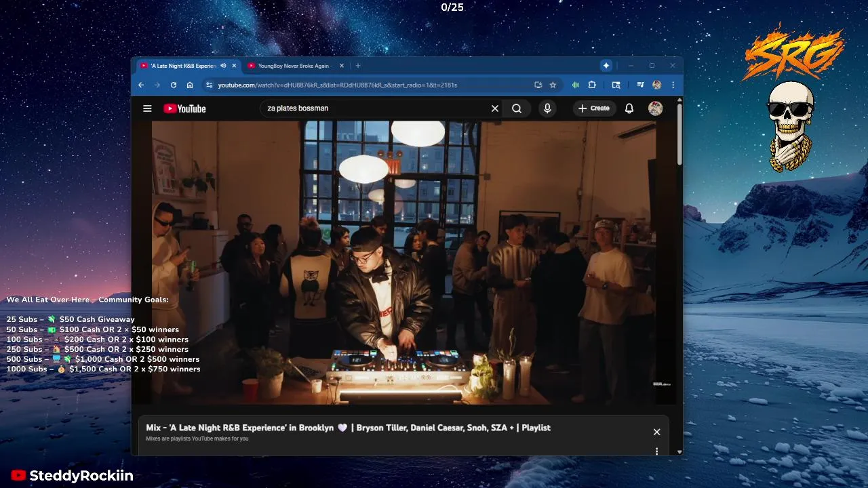
Task: Open YouTube account avatar menu
Action: click(655, 108)
